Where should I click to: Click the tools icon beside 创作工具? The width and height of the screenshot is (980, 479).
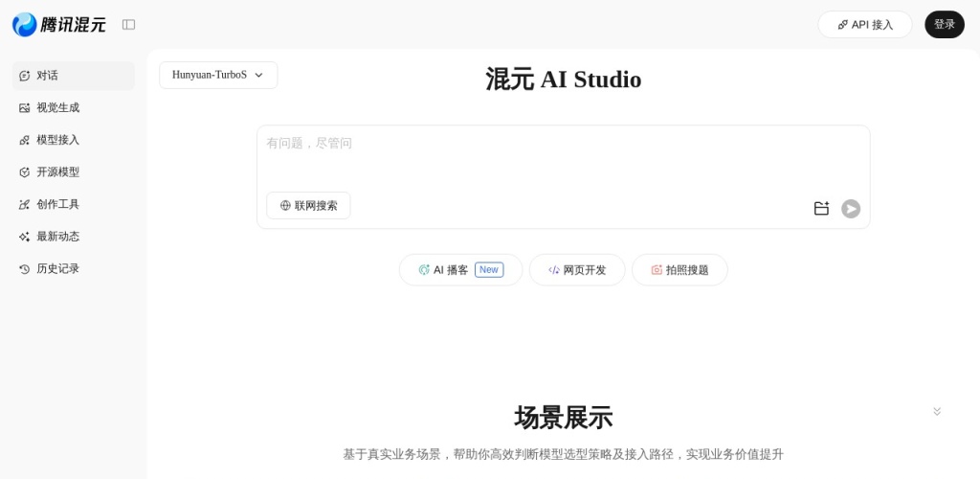tap(24, 204)
